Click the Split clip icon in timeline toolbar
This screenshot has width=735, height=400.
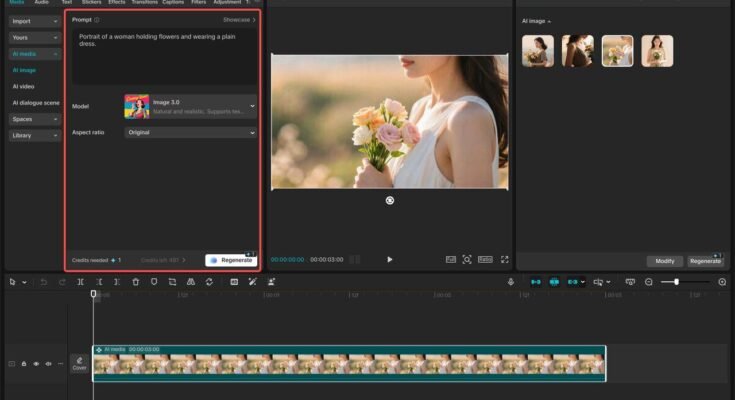(80, 282)
